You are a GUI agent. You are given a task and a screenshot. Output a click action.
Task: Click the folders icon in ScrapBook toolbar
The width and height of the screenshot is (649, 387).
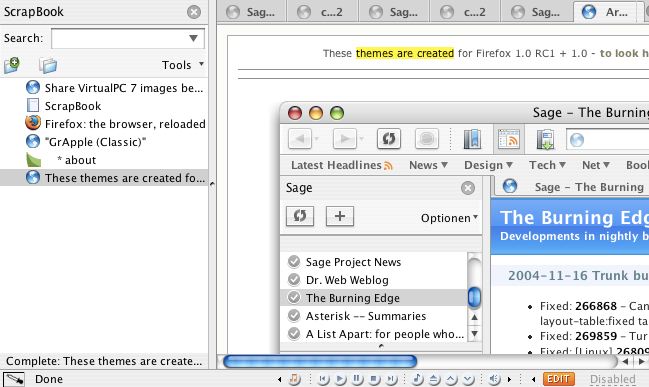[48, 65]
